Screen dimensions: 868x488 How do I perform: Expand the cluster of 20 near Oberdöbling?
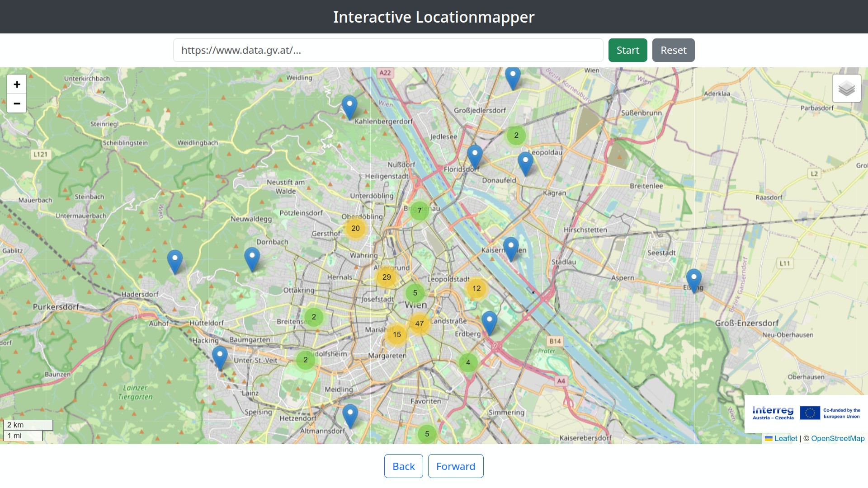(x=356, y=228)
